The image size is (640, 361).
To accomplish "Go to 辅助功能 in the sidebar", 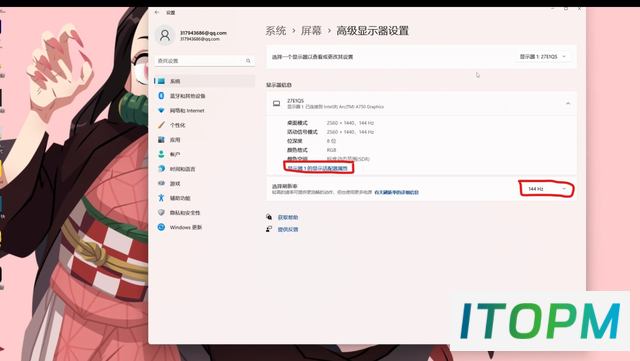I will pyautogui.click(x=204, y=198).
